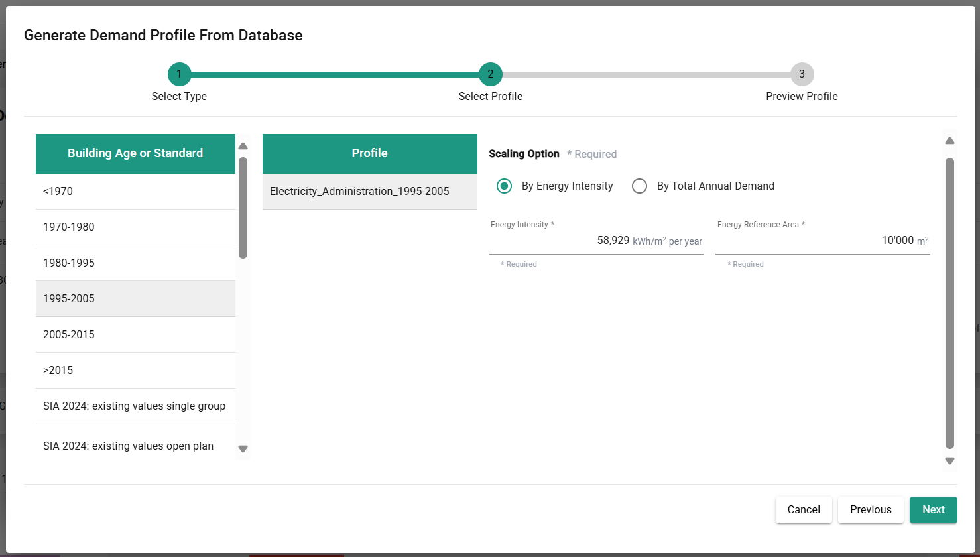Select SIA 2024 existing values single group
Image resolution: width=980 pixels, height=557 pixels.
click(x=135, y=406)
